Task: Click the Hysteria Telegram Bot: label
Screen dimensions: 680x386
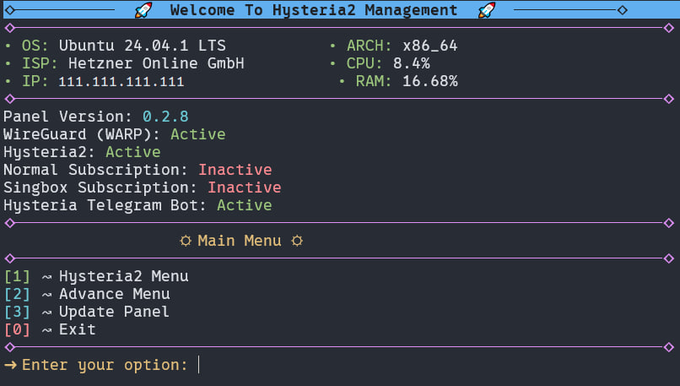Action: click(105, 206)
